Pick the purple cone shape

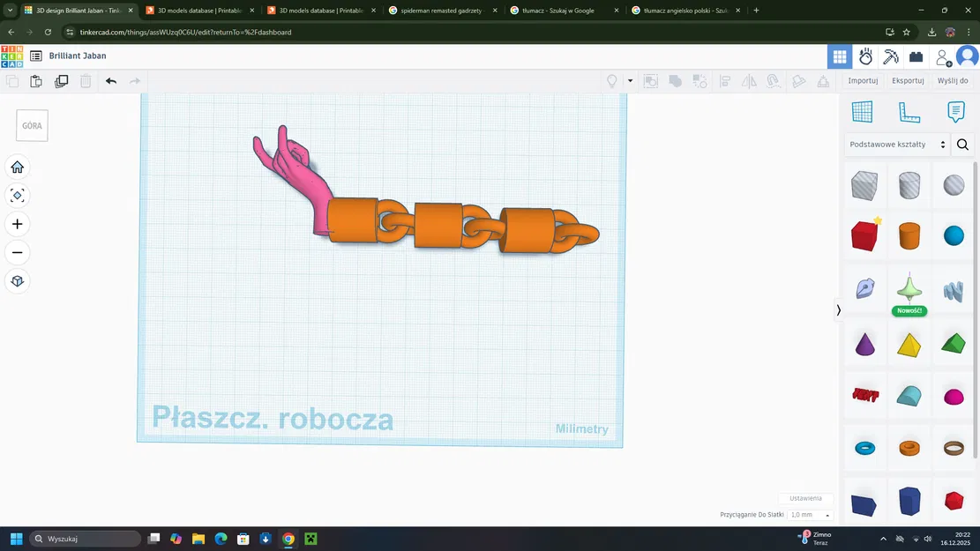point(864,344)
